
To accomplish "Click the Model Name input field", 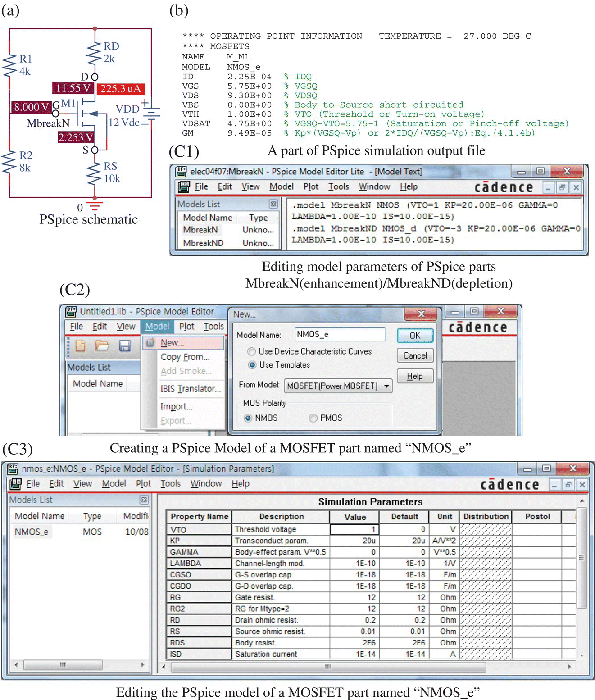I will click(340, 334).
